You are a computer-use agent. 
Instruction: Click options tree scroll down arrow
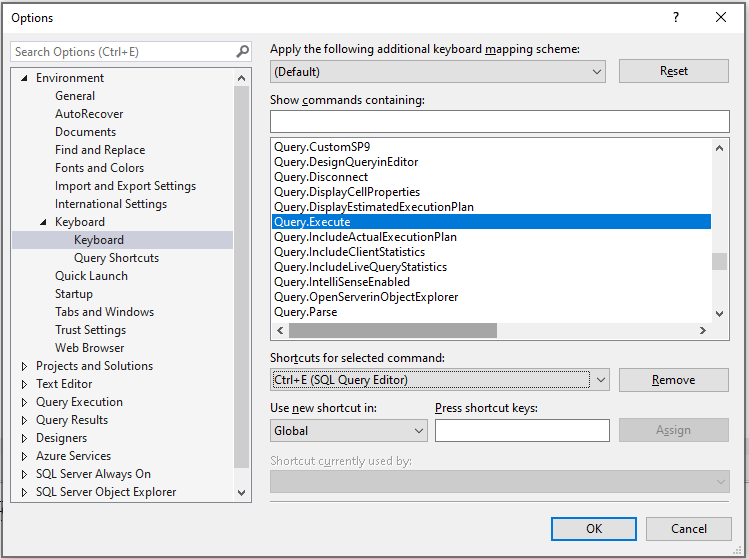point(241,493)
